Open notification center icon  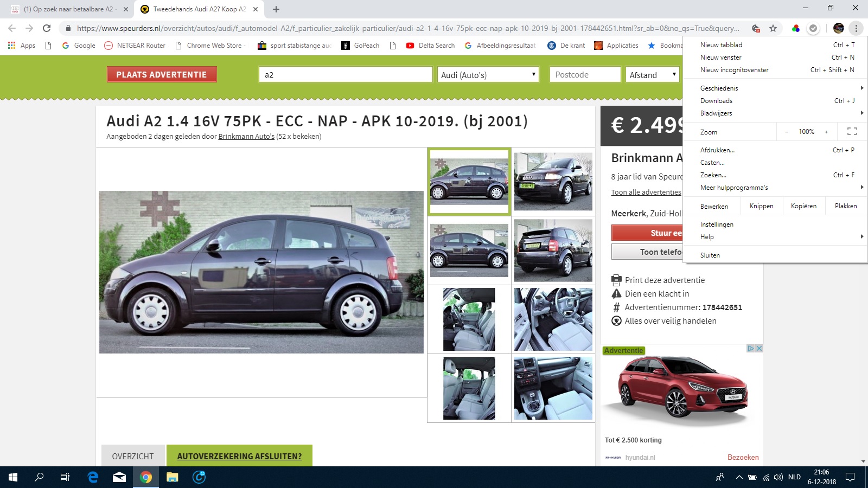pos(850,477)
